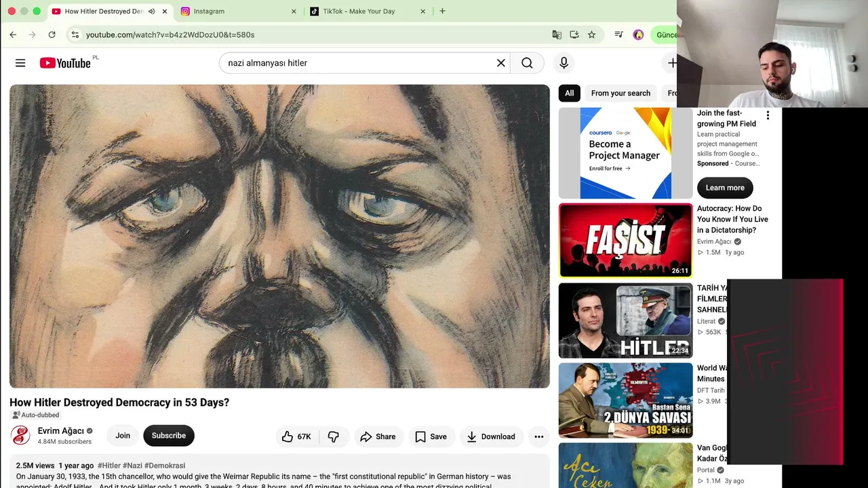
Task: Share the video
Action: pyautogui.click(x=378, y=436)
